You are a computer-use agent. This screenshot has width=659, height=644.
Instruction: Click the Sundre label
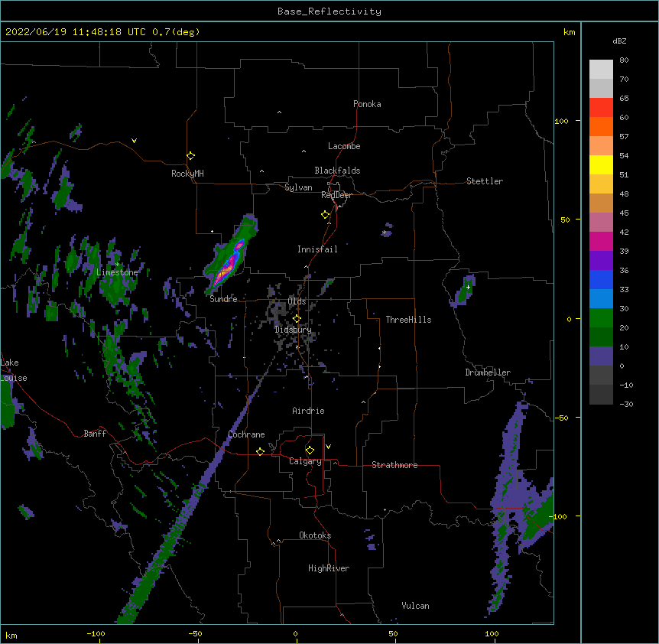[223, 299]
